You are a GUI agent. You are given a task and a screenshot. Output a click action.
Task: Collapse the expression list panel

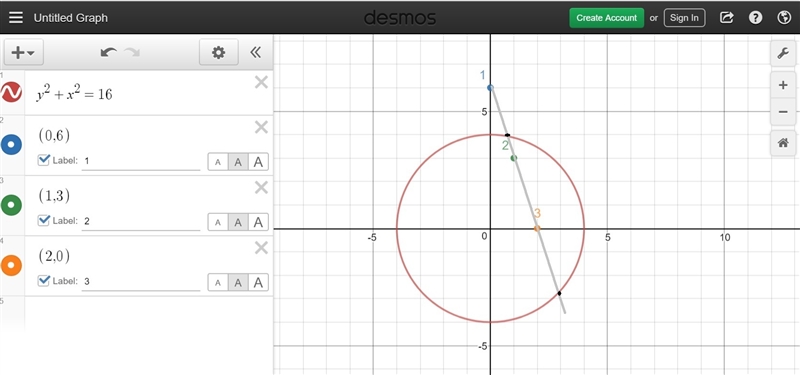tap(256, 52)
